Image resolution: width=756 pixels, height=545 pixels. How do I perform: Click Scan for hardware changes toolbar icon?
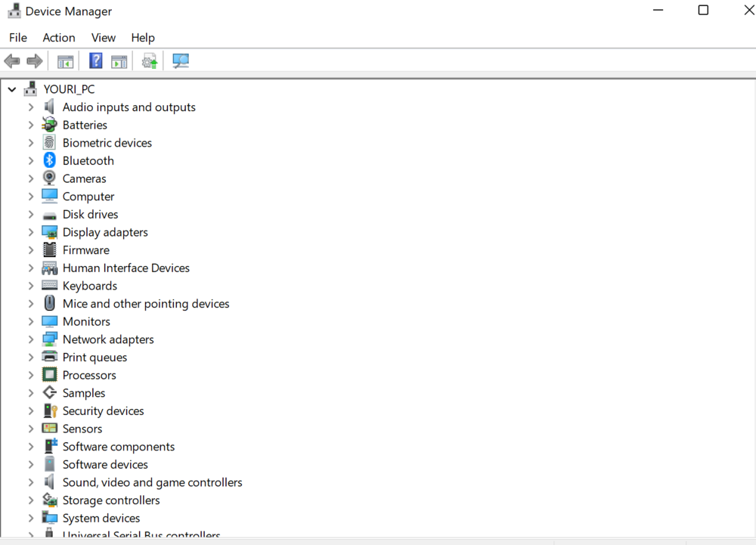pyautogui.click(x=181, y=61)
